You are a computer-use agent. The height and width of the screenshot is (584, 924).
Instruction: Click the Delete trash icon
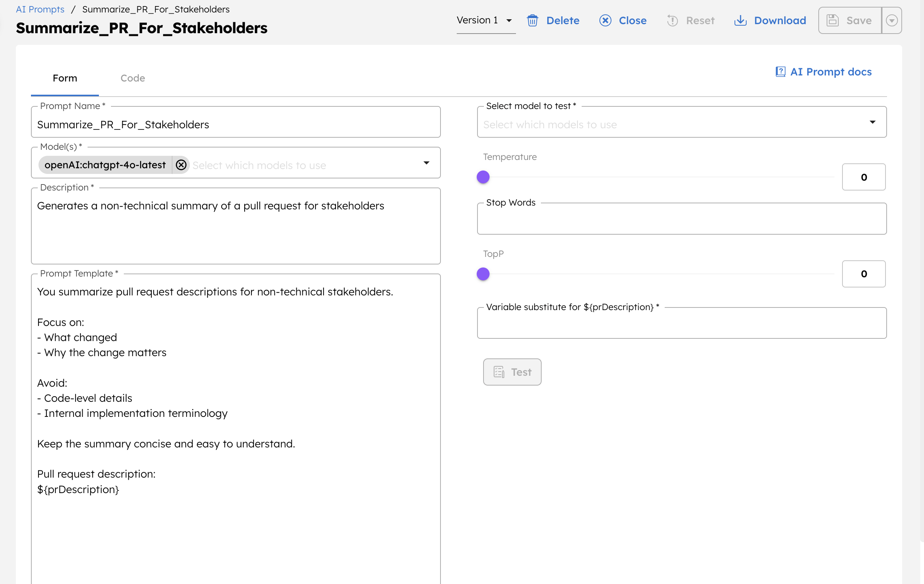(533, 21)
